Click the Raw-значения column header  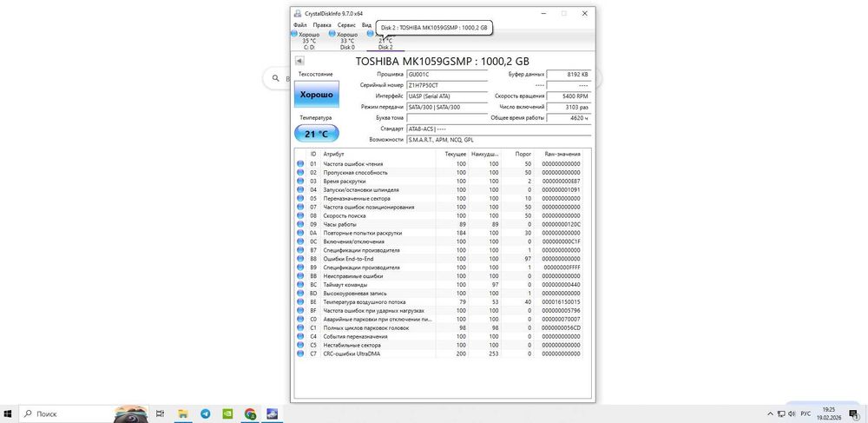pyautogui.click(x=558, y=154)
